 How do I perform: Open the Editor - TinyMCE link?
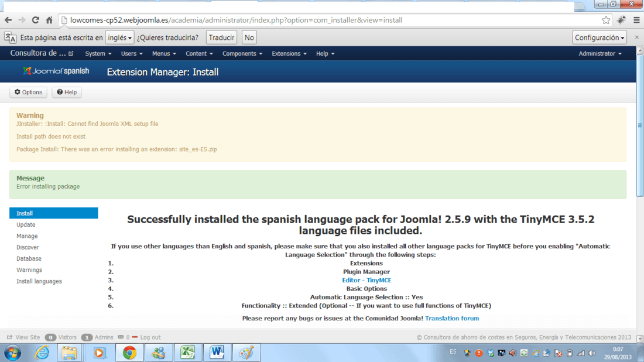point(366,280)
